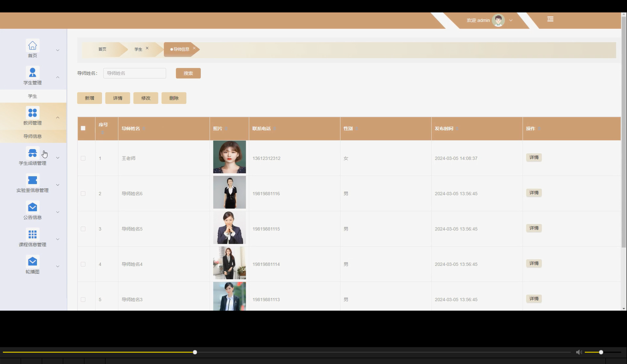Screen dimensions: 627x364
Task: Select the 学生管理 student management icon
Action: pyautogui.click(x=32, y=72)
